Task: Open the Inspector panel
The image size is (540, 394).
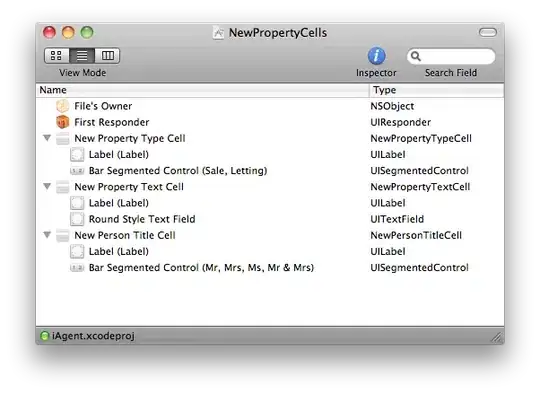Action: [376, 56]
